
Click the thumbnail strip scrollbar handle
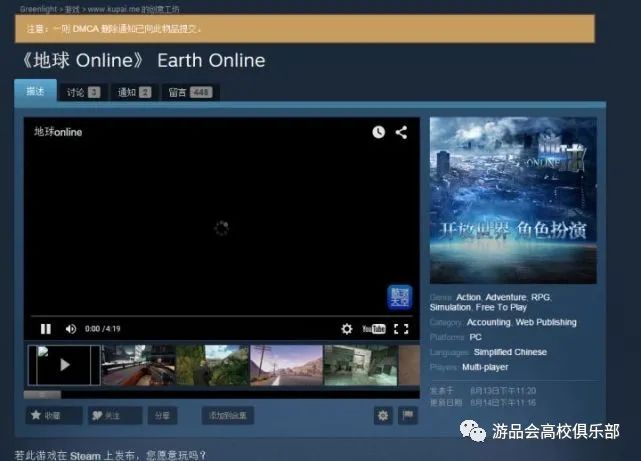coord(43,395)
